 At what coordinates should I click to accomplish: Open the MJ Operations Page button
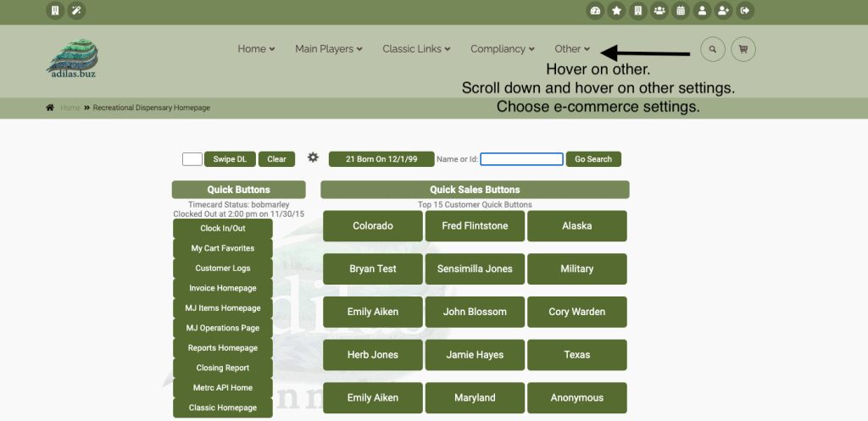click(x=223, y=328)
